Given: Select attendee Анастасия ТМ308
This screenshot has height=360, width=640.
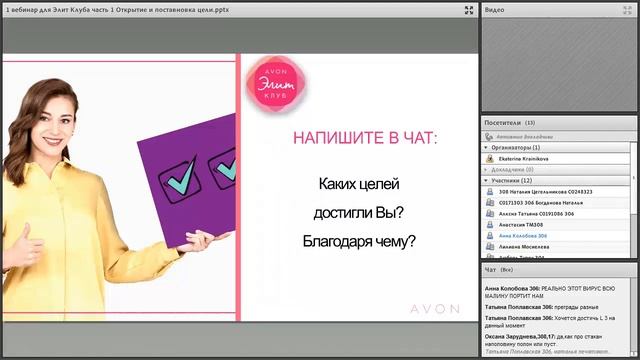Looking at the screenshot, I should tap(556, 224).
